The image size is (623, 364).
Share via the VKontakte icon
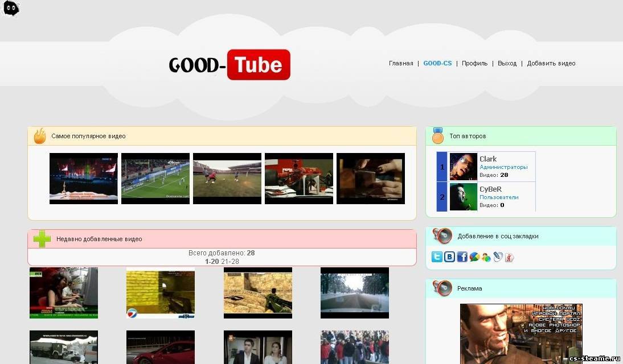click(x=449, y=257)
